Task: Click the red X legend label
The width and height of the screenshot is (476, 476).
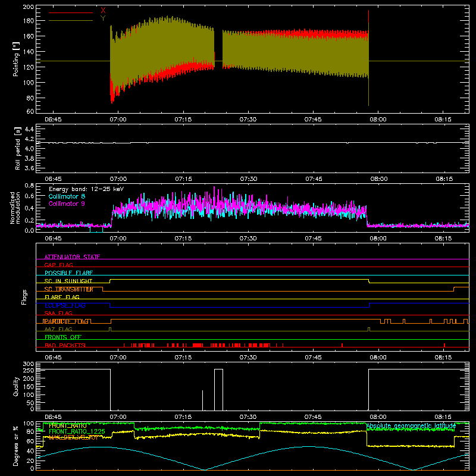Action: click(103, 11)
